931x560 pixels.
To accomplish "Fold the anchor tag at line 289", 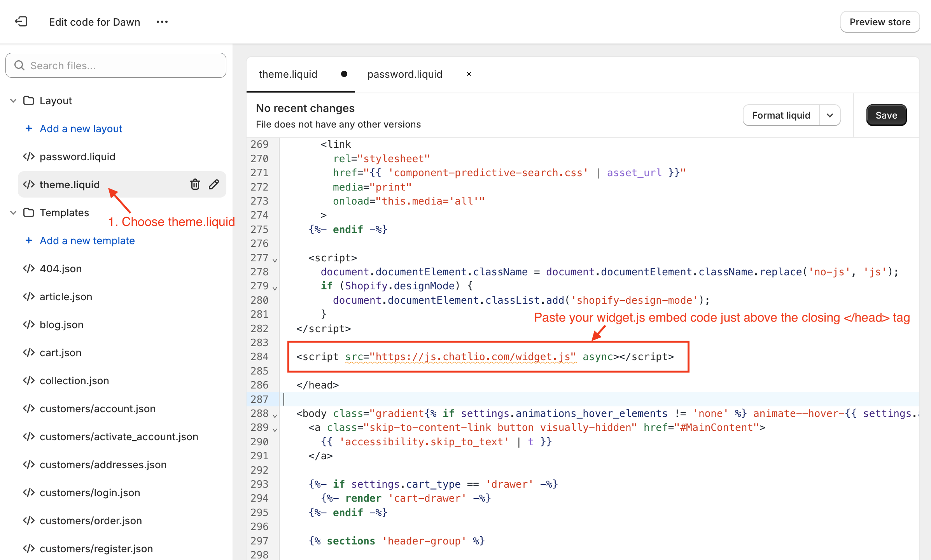I will tap(275, 429).
